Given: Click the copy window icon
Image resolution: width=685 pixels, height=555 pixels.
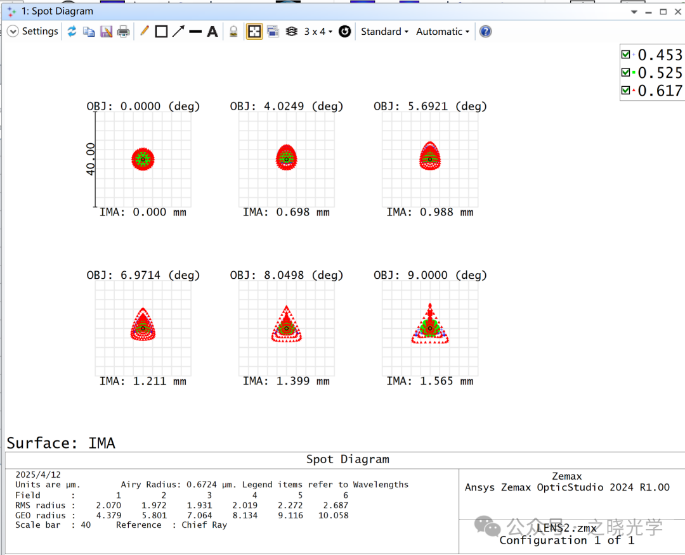Looking at the screenshot, I should 89,32.
